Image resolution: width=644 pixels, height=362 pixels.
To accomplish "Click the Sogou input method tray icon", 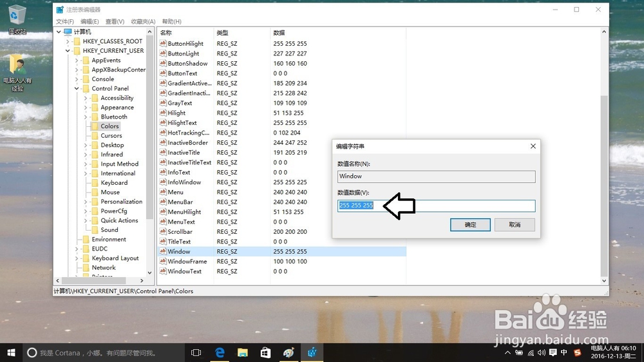I will 578,352.
